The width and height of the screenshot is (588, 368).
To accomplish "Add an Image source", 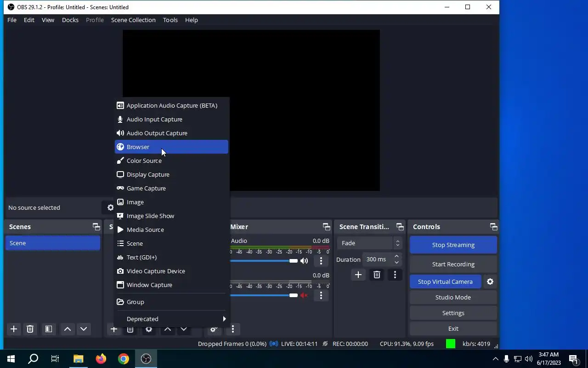I will 171,202.
